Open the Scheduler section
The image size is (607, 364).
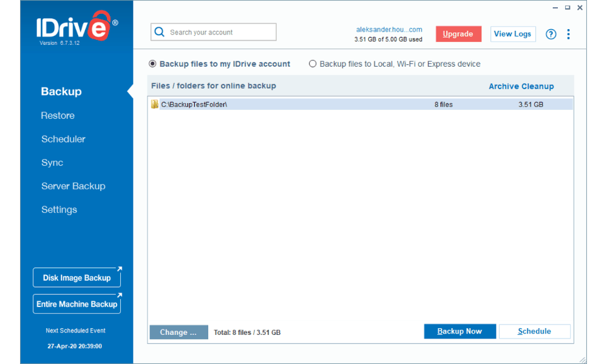(x=63, y=139)
